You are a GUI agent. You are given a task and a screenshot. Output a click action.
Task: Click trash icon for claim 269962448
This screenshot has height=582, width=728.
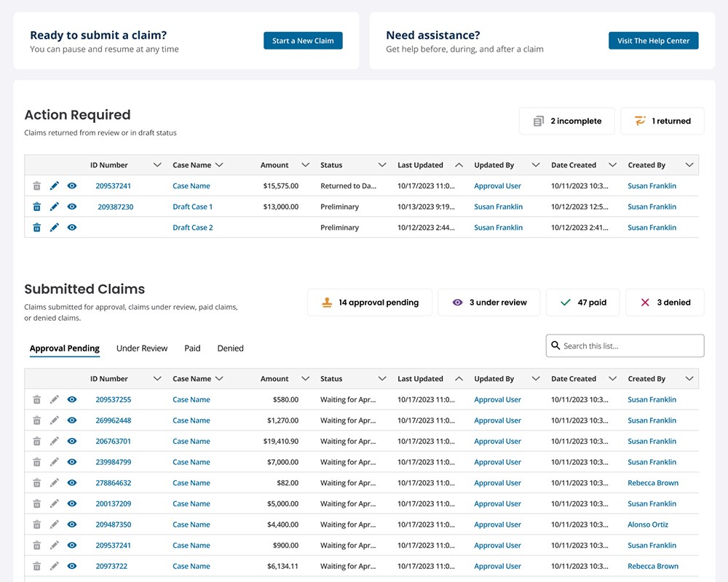(36, 420)
